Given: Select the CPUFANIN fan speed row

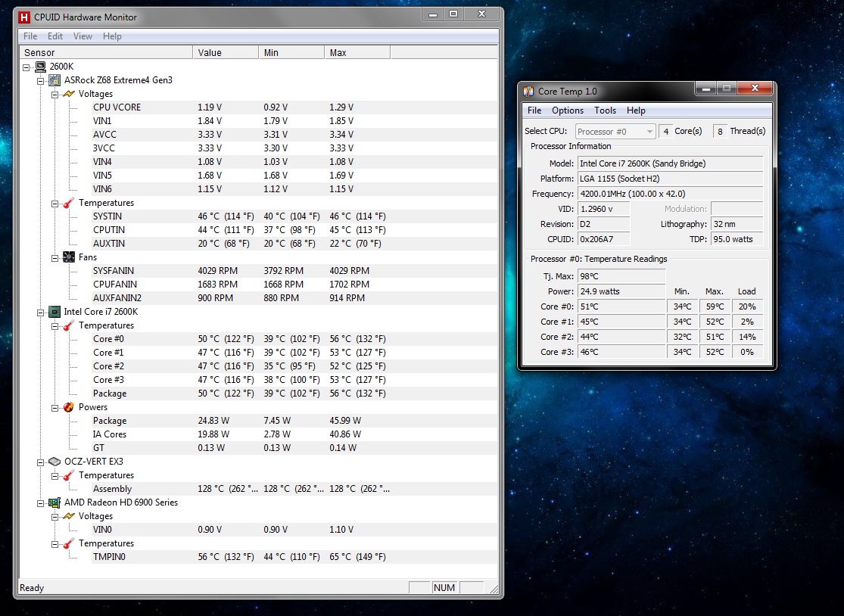Looking at the screenshot, I should click(x=117, y=285).
